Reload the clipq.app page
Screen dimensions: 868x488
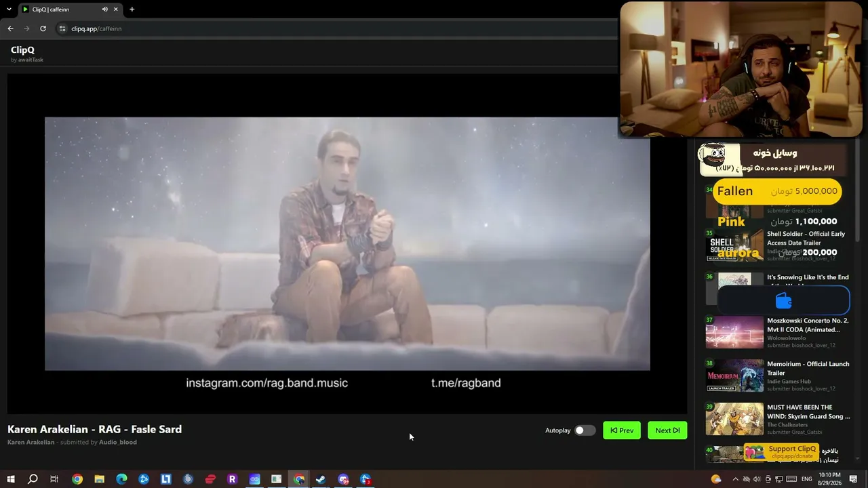[x=43, y=28]
